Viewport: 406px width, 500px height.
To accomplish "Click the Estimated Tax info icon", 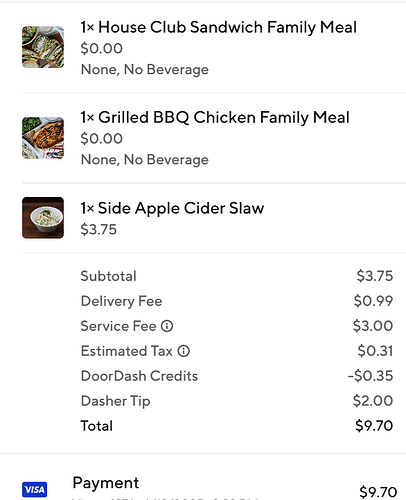I will (183, 351).
